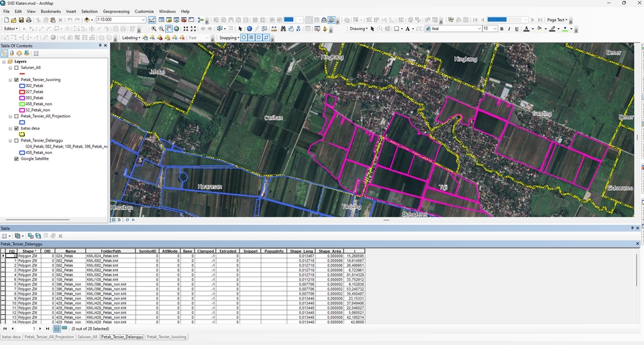Click the Add Data button

[x=87, y=20]
